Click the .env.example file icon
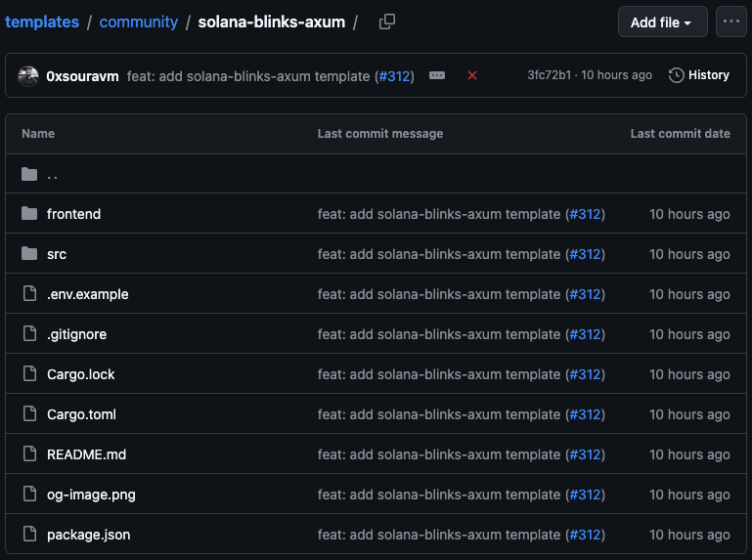752x560 pixels. point(29,293)
